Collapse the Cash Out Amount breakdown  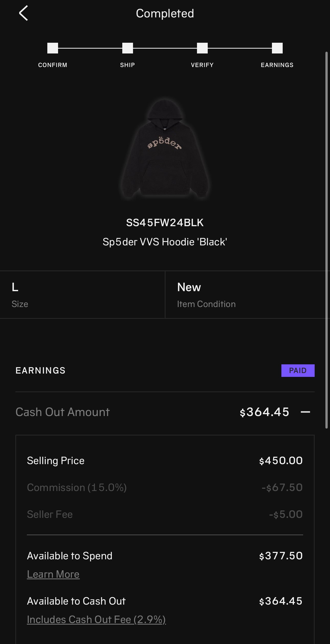[x=305, y=412]
